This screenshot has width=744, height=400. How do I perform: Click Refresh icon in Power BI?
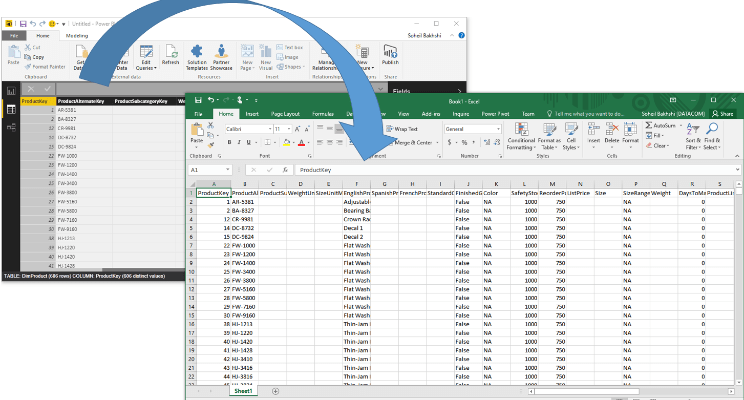[171, 54]
